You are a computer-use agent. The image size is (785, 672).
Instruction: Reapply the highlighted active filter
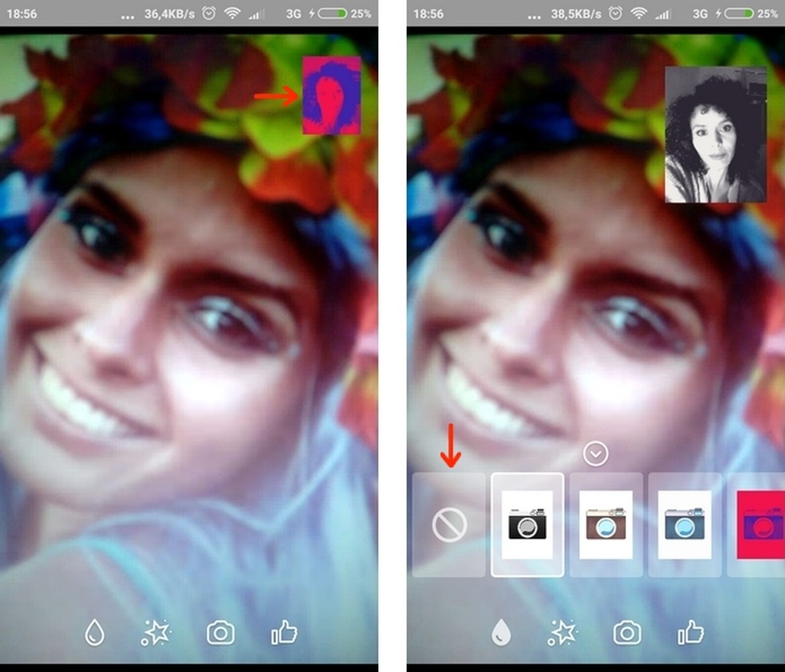coord(529,527)
